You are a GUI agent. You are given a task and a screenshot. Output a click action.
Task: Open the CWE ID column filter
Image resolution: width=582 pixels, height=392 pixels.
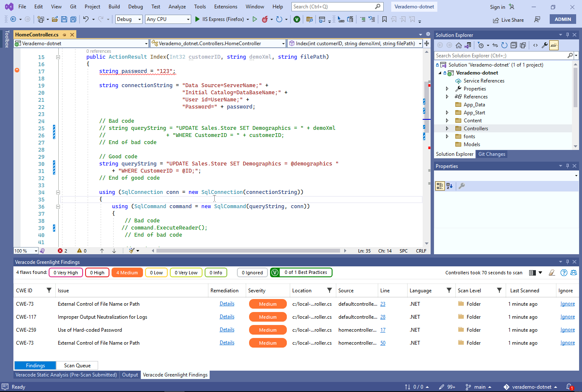click(x=49, y=290)
